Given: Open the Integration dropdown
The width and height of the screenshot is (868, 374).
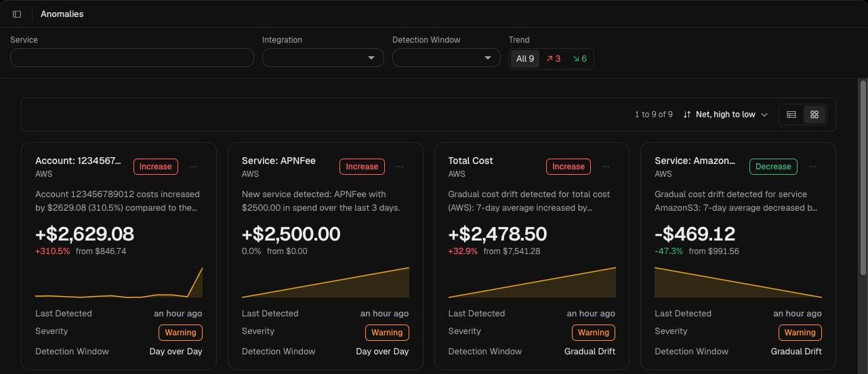Looking at the screenshot, I should (x=323, y=58).
